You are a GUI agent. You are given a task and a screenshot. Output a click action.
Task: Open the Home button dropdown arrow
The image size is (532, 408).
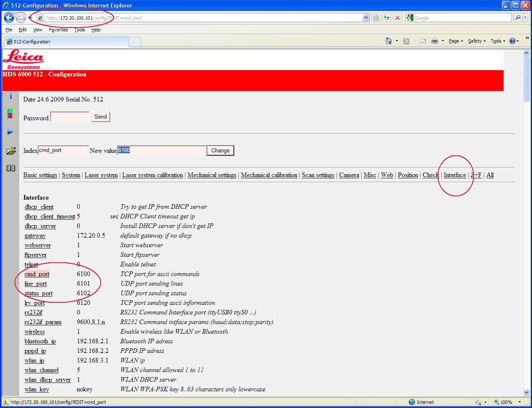(x=397, y=41)
